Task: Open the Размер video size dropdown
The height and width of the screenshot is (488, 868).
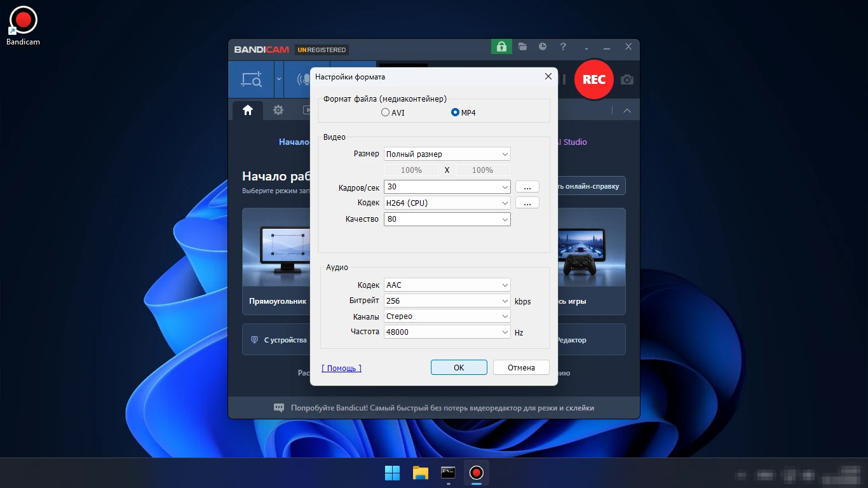Action: point(447,154)
